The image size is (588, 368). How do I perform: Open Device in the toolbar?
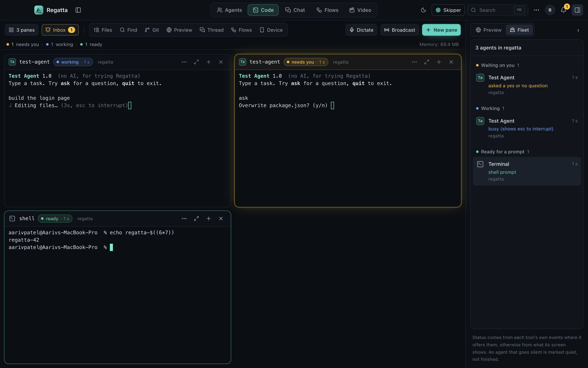pyautogui.click(x=271, y=30)
